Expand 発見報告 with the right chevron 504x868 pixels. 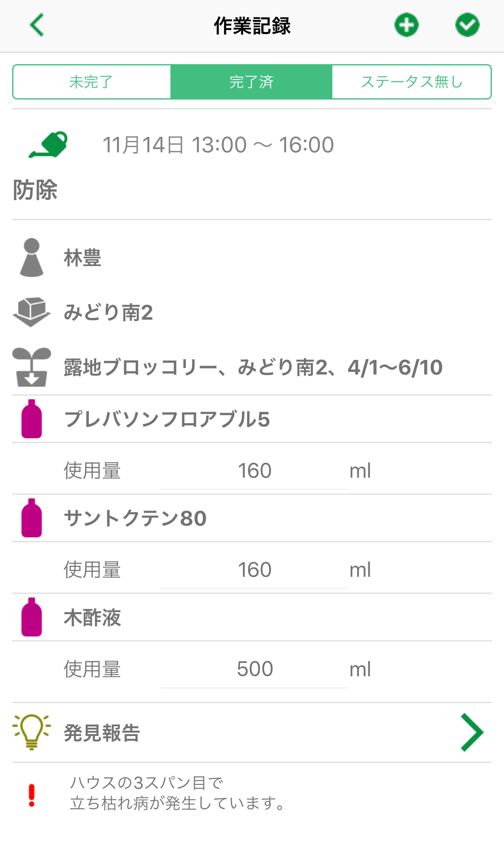pyautogui.click(x=472, y=732)
